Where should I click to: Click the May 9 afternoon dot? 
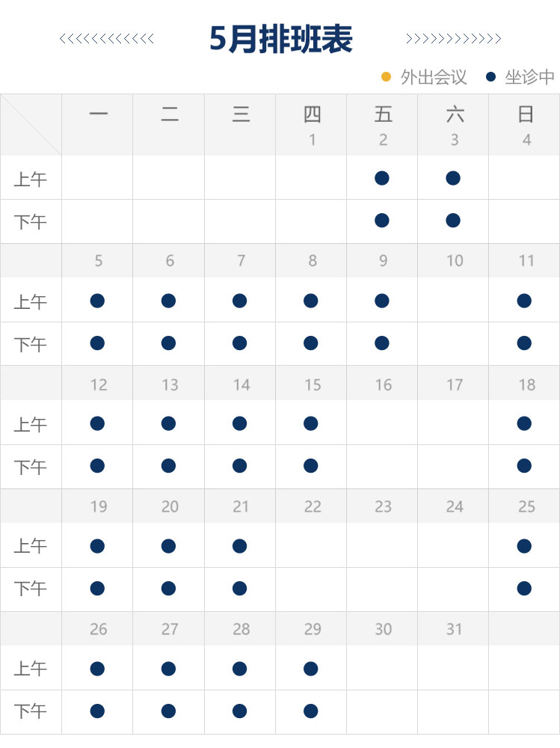[x=382, y=343]
